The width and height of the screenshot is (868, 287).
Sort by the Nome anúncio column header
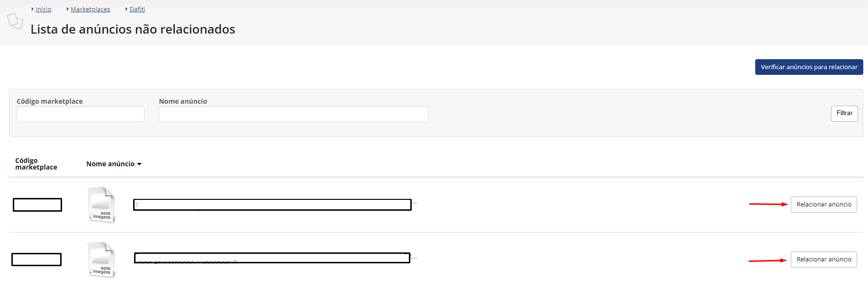pyautogui.click(x=110, y=164)
